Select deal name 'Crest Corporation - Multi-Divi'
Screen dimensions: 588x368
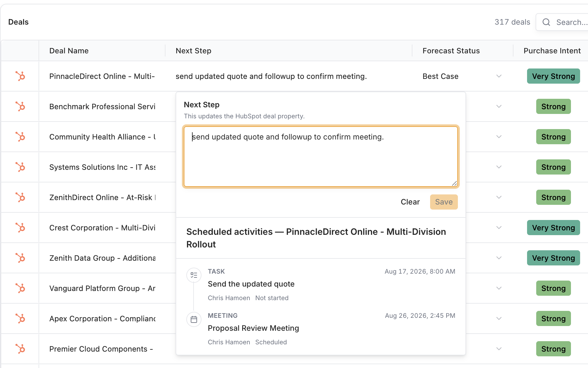(102, 228)
